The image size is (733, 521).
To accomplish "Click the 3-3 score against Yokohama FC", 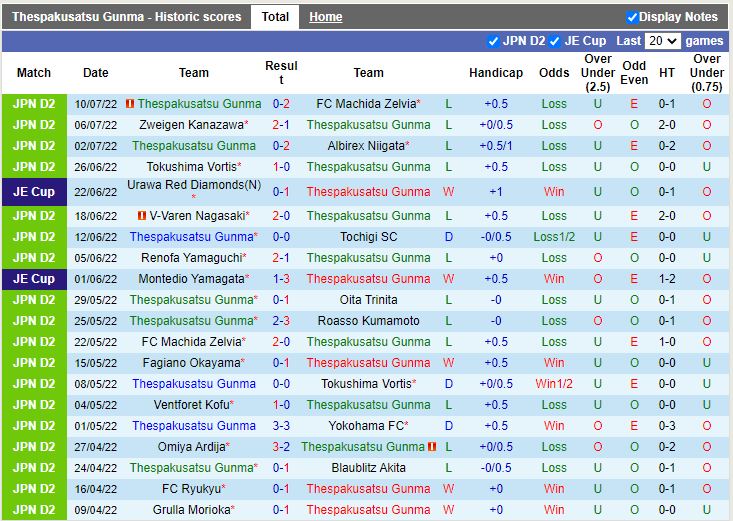I will (x=281, y=425).
